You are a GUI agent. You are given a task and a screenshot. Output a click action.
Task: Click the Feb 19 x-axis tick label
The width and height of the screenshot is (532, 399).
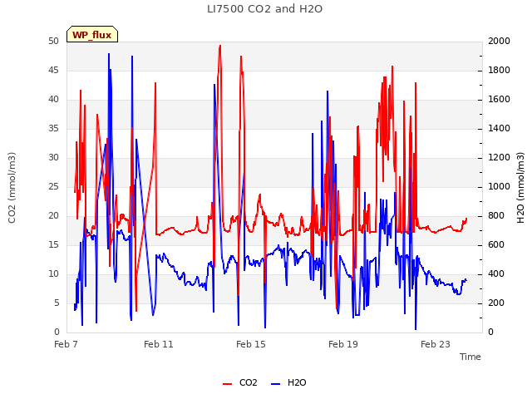coord(343,344)
